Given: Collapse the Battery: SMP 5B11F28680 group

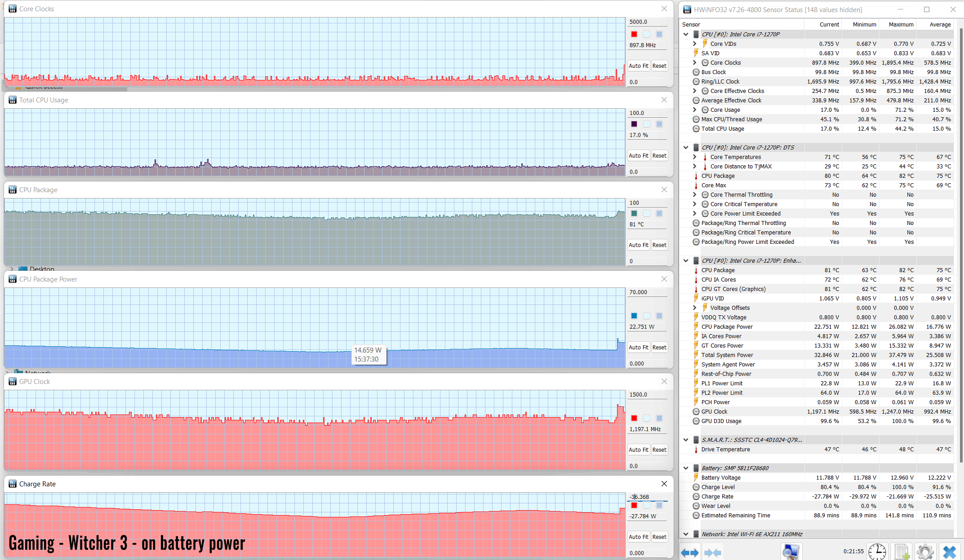Looking at the screenshot, I should pos(686,468).
